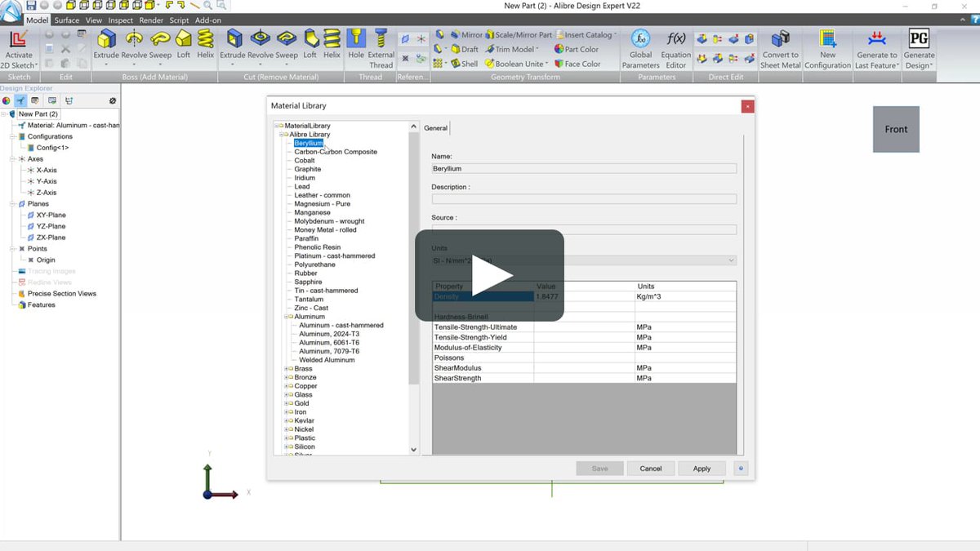Open the Inspect ribbon tab
The image size is (980, 551).
[x=121, y=20]
